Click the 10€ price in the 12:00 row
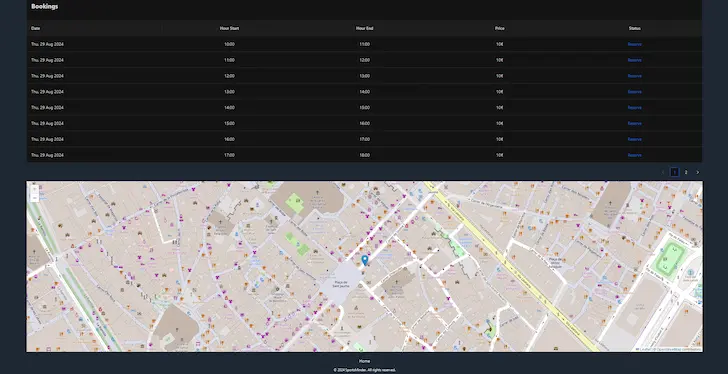 click(x=500, y=76)
